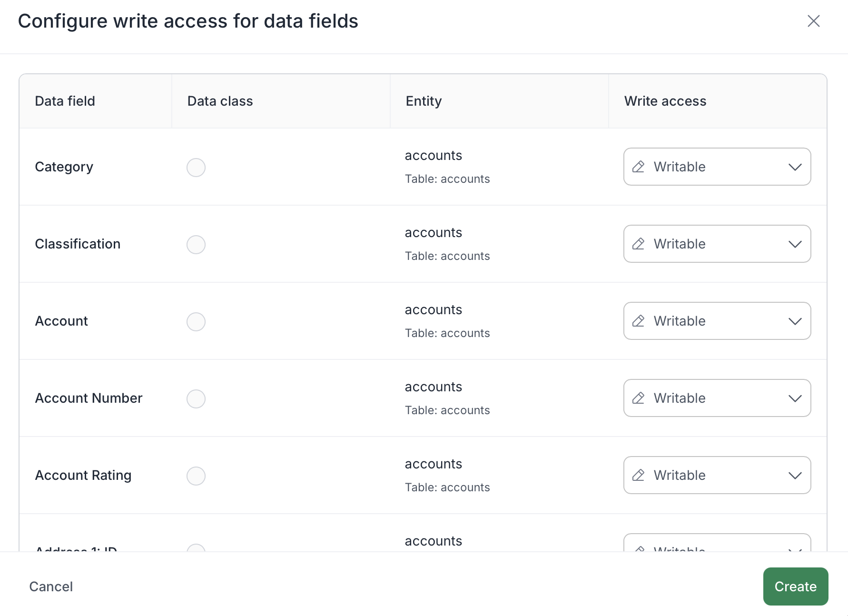Click the Write access column header
Image resolution: width=848 pixels, height=616 pixels.
[x=665, y=101]
